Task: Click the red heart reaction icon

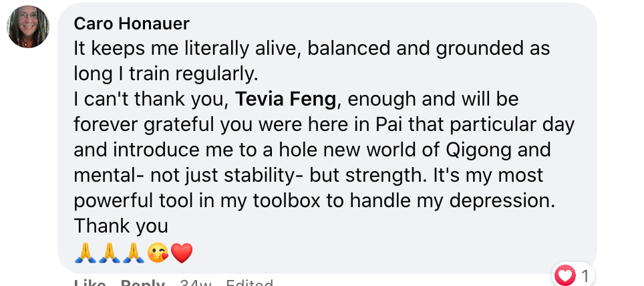Action: (566, 275)
